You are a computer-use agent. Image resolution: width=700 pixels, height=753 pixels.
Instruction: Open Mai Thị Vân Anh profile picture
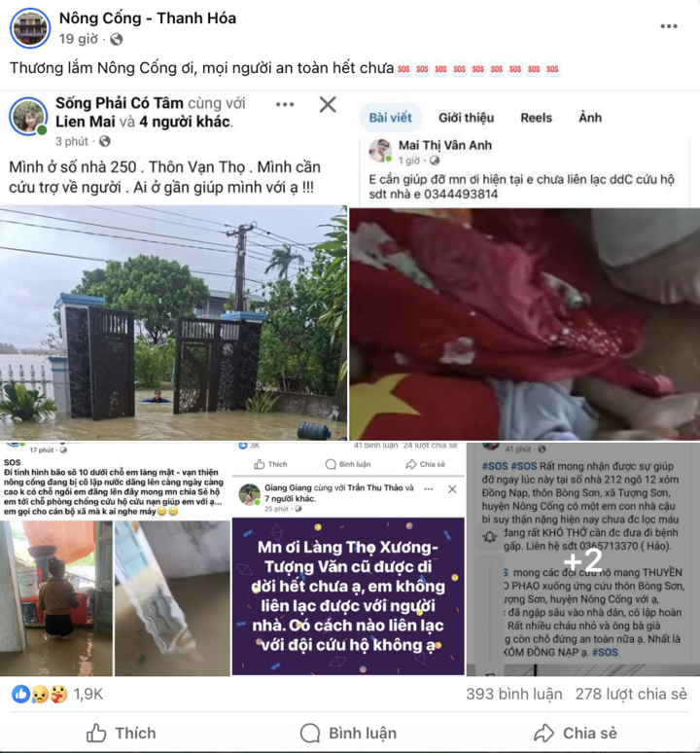[380, 151]
